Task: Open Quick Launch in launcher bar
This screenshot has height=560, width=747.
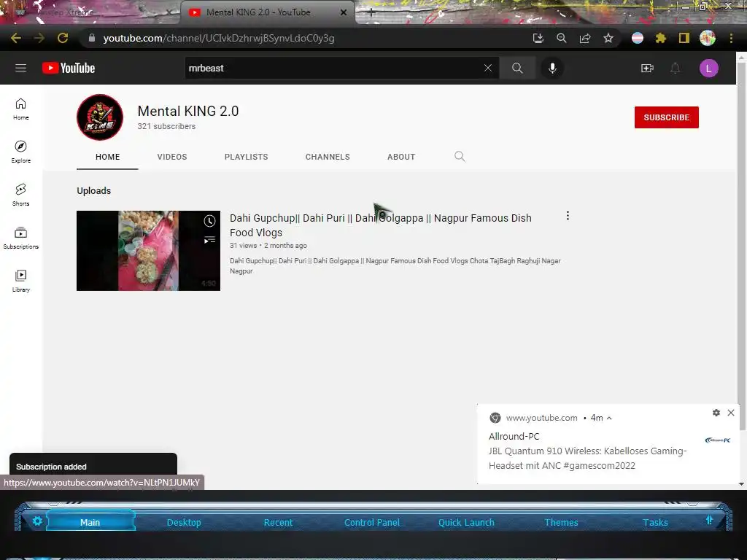Action: [x=466, y=522]
